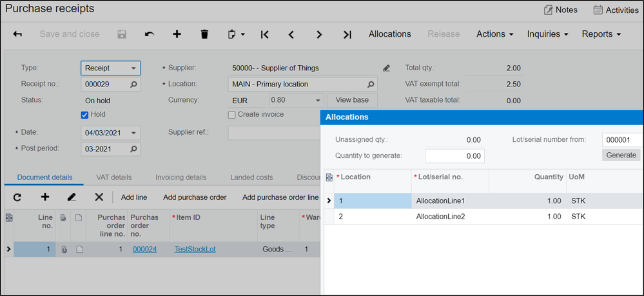
Task: Click the undo icon in toolbar
Action: pyautogui.click(x=150, y=34)
